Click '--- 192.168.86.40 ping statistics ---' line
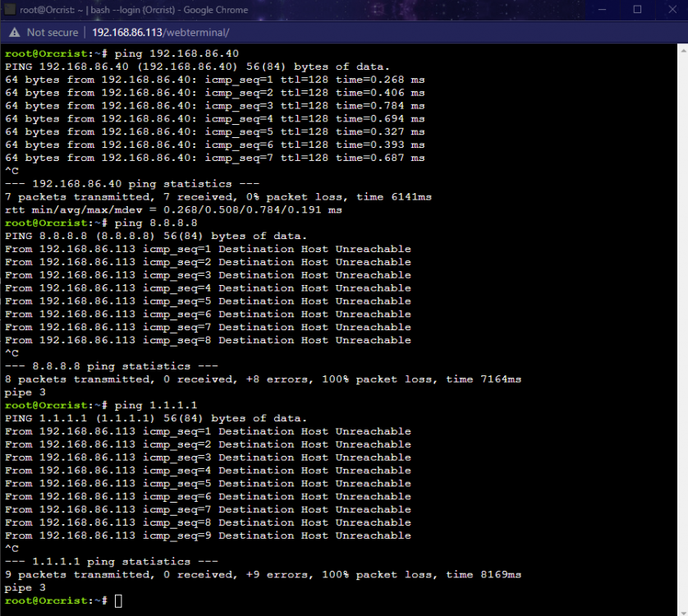 pyautogui.click(x=132, y=184)
